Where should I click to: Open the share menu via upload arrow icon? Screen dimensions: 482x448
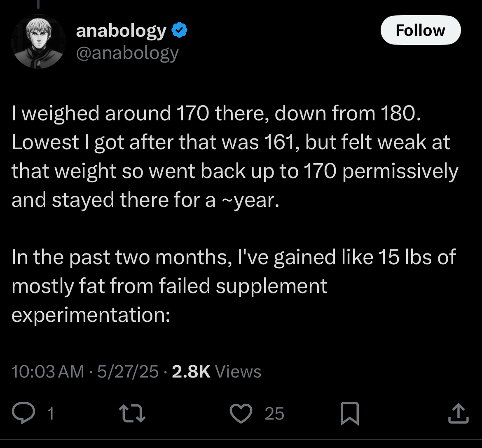(x=458, y=413)
